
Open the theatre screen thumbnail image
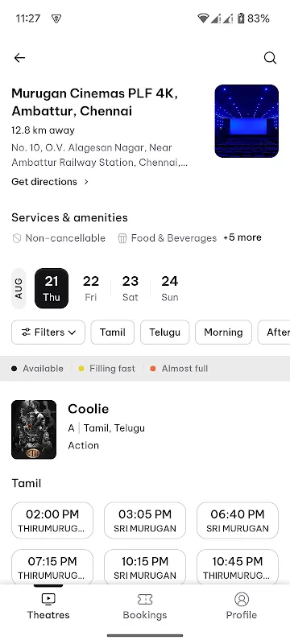point(246,122)
